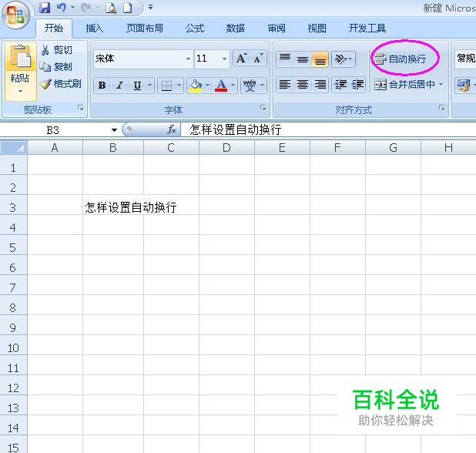The width and height of the screenshot is (476, 453).
Task: Decrease font size with small A icon
Action: pyautogui.click(x=258, y=58)
